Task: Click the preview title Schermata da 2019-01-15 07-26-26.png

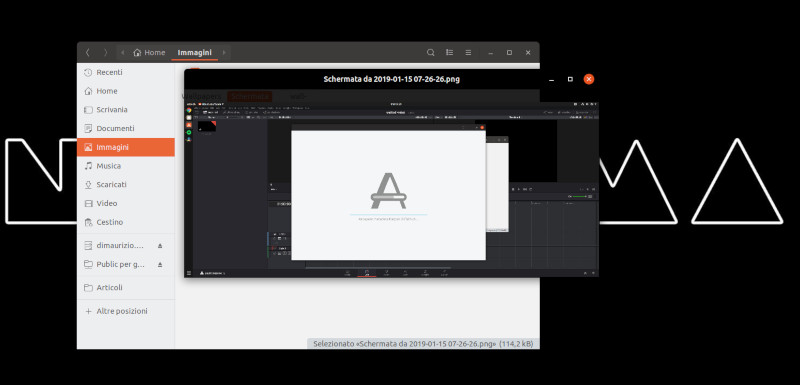Action: click(x=392, y=79)
